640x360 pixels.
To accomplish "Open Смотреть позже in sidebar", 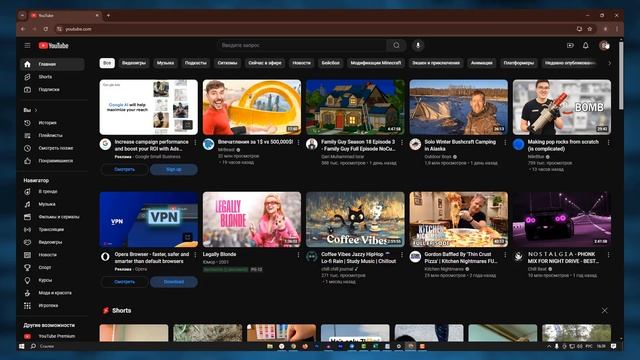I will point(52,148).
